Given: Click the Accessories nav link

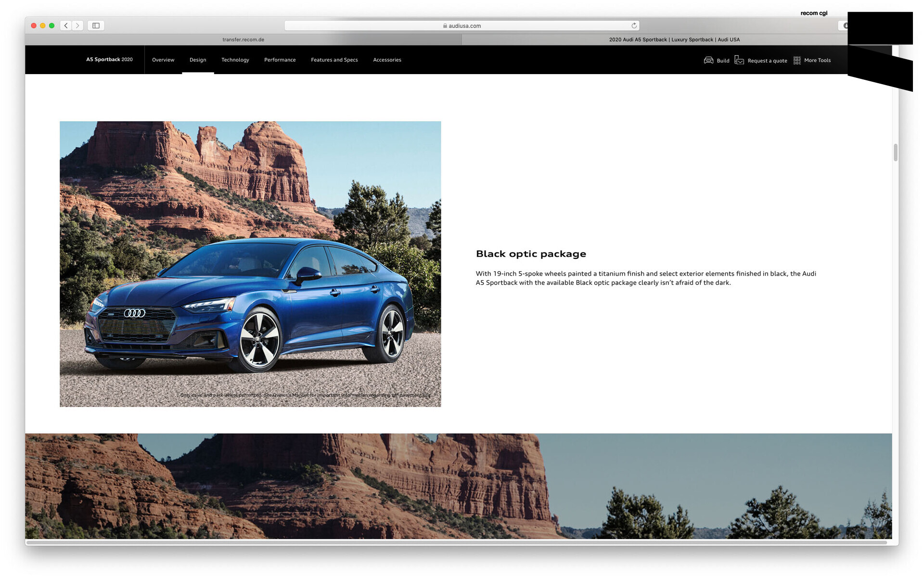Looking at the screenshot, I should click(x=387, y=60).
